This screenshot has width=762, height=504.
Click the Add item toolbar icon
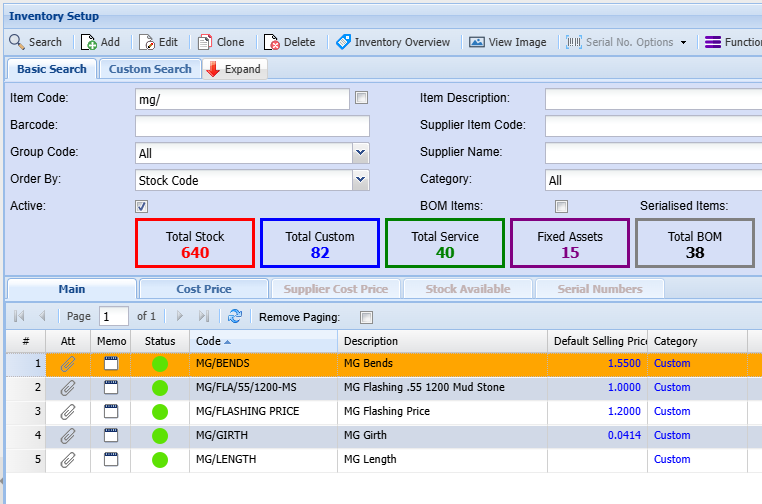point(88,42)
